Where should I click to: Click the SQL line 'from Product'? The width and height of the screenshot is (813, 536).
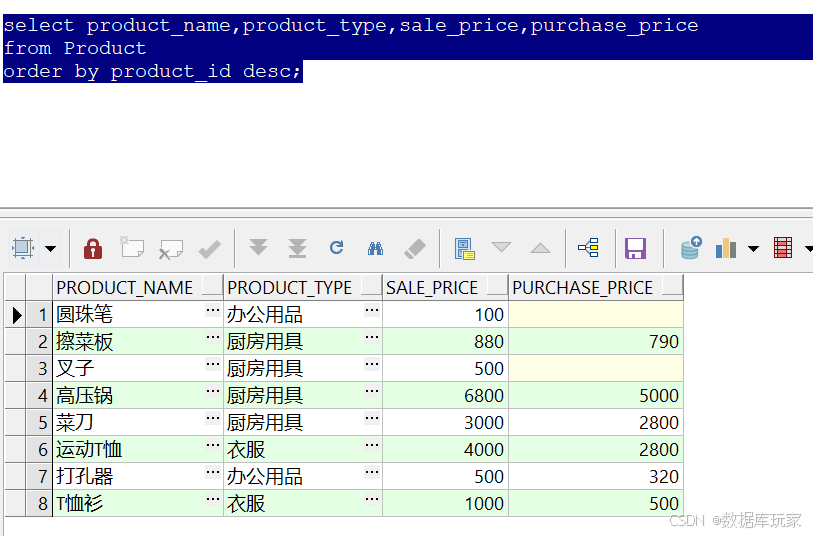75,48
